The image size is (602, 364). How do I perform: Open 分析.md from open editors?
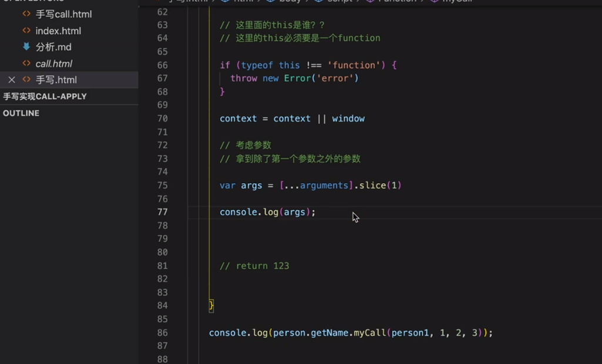[53, 47]
